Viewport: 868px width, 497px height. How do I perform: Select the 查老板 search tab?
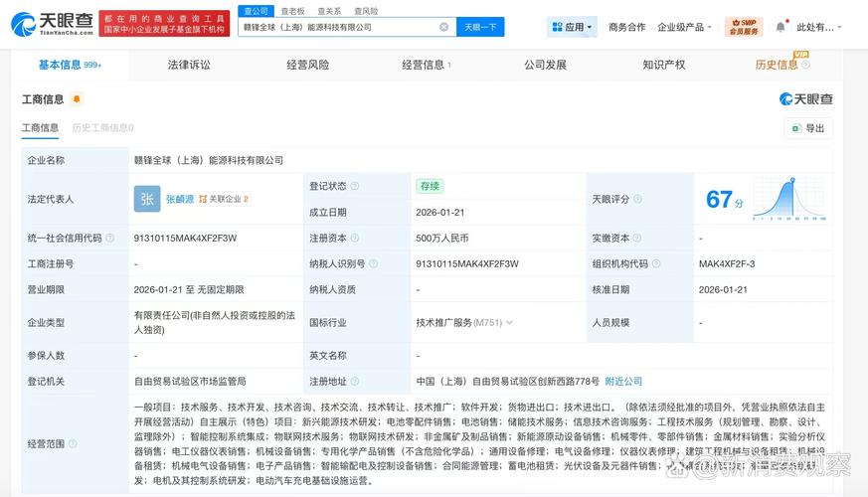[x=293, y=11]
